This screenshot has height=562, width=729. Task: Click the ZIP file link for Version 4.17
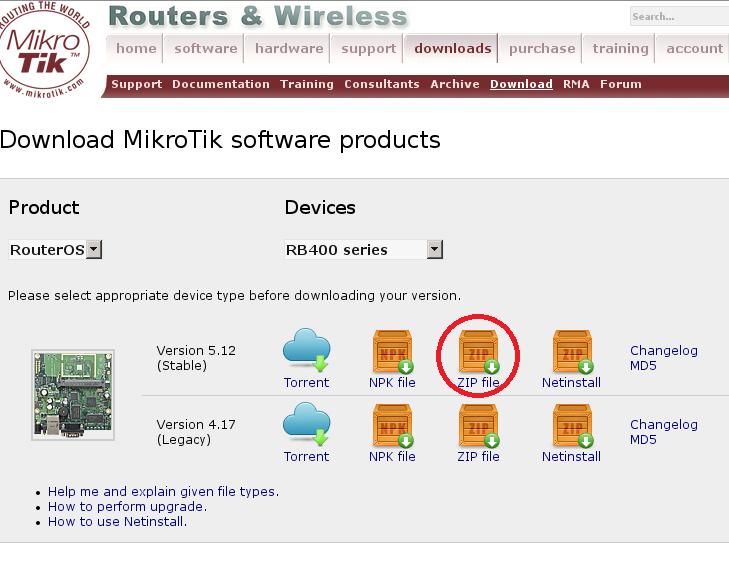[478, 456]
